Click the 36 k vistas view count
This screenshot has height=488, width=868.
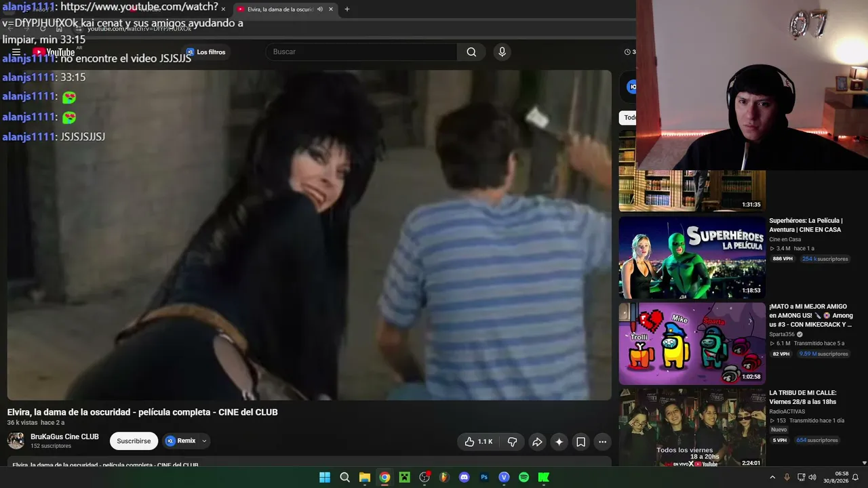coord(22,423)
